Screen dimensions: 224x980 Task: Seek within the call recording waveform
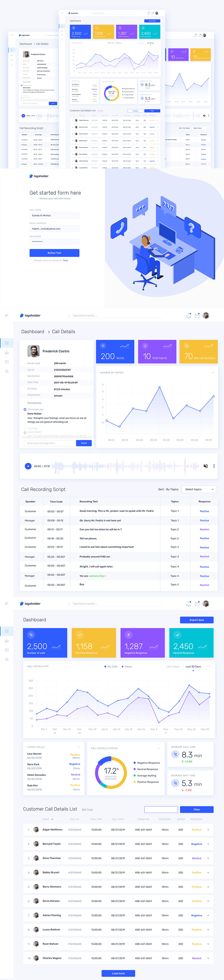(x=125, y=466)
